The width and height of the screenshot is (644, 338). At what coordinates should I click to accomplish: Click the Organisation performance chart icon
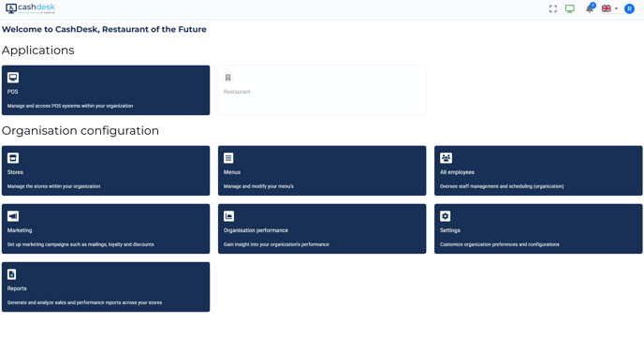228,216
